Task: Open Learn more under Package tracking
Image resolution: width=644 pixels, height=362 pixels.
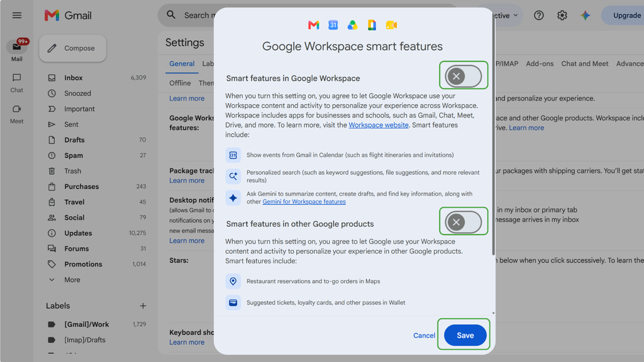Action: tap(187, 180)
